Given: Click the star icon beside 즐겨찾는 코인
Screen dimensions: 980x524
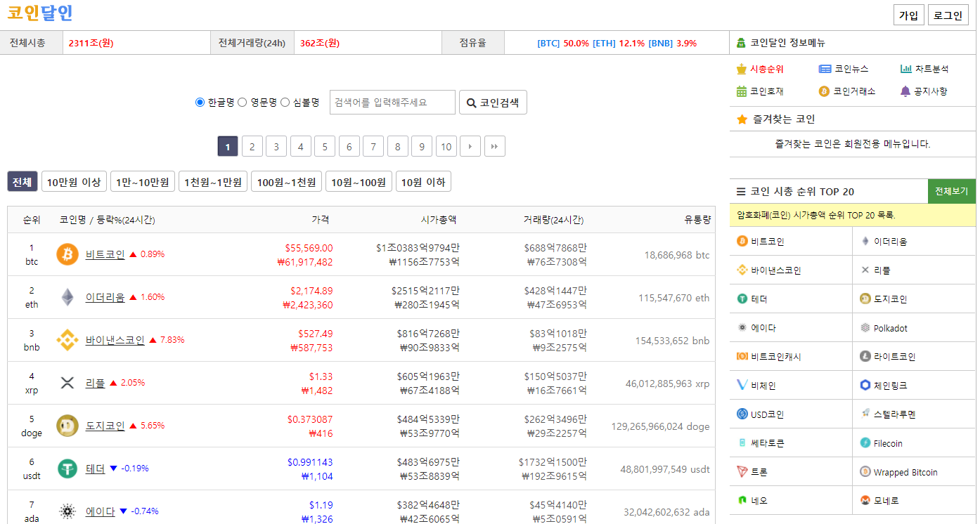Looking at the screenshot, I should [x=742, y=119].
